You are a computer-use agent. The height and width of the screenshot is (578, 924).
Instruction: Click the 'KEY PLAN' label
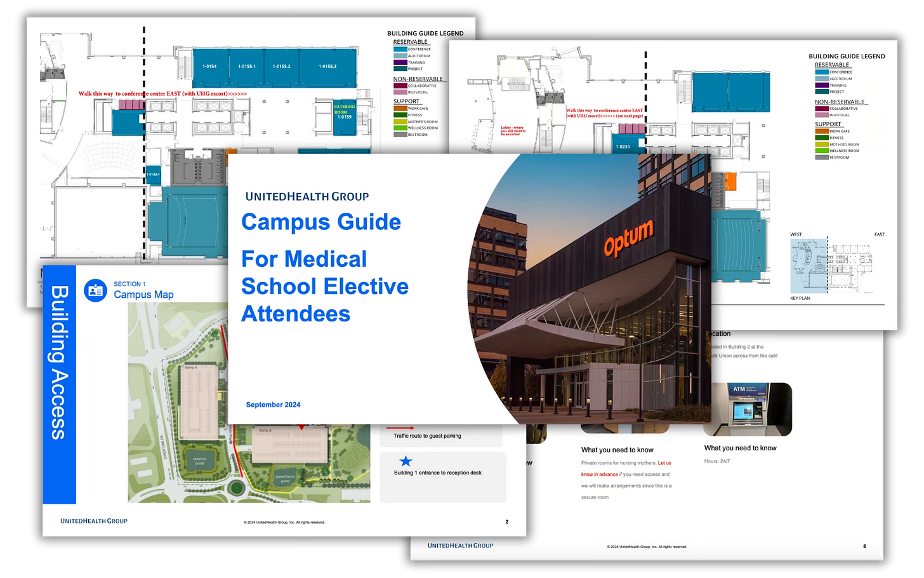click(x=800, y=298)
